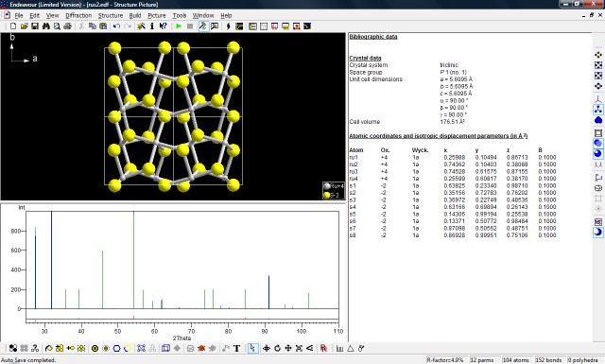Click the space group value P 1 (no. 1)
This screenshot has width=605, height=364.
point(454,72)
